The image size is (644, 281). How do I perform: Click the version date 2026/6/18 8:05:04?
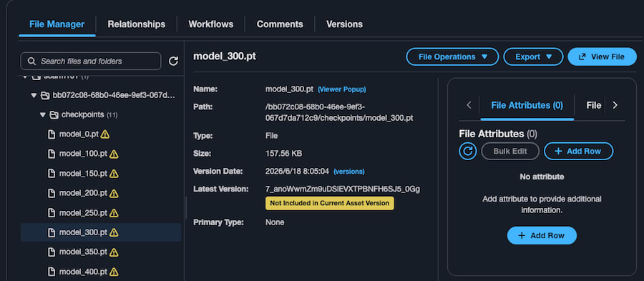(298, 171)
